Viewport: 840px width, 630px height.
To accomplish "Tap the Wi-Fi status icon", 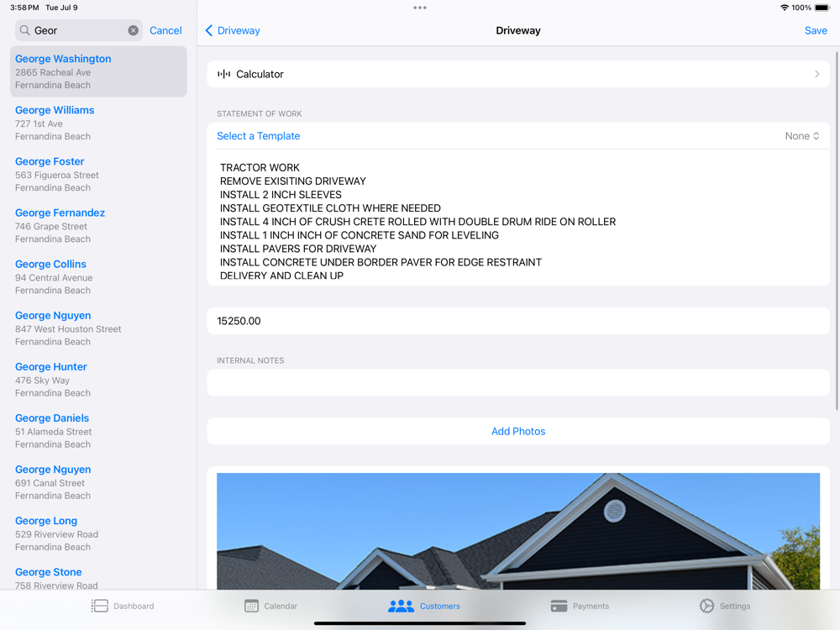I will click(x=785, y=8).
